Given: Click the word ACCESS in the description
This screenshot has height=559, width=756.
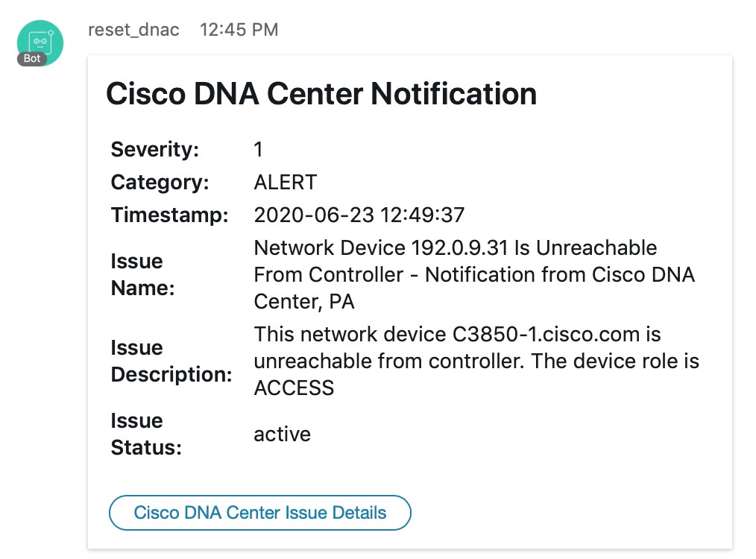Looking at the screenshot, I should pos(294,388).
